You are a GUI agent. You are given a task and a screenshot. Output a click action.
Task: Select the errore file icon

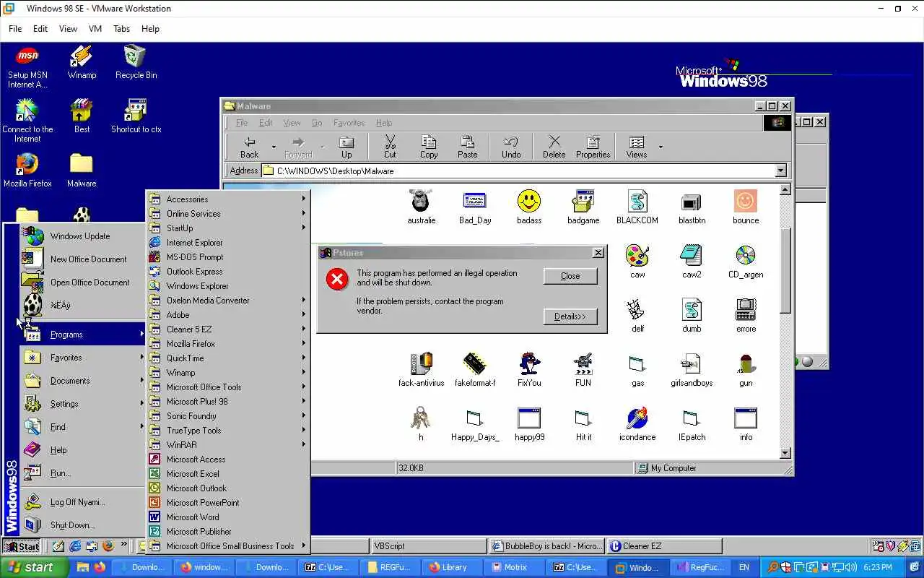[x=746, y=311]
